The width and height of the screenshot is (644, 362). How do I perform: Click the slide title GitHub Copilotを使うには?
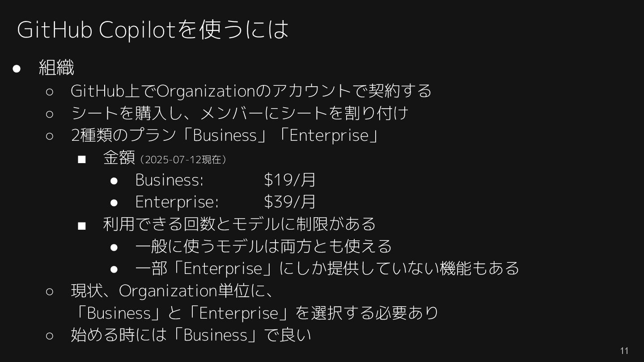(x=153, y=29)
